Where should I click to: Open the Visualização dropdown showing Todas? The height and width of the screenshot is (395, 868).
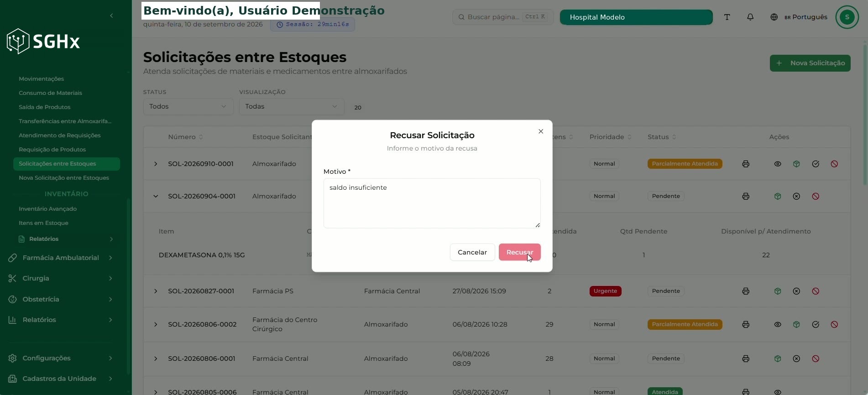(x=292, y=106)
